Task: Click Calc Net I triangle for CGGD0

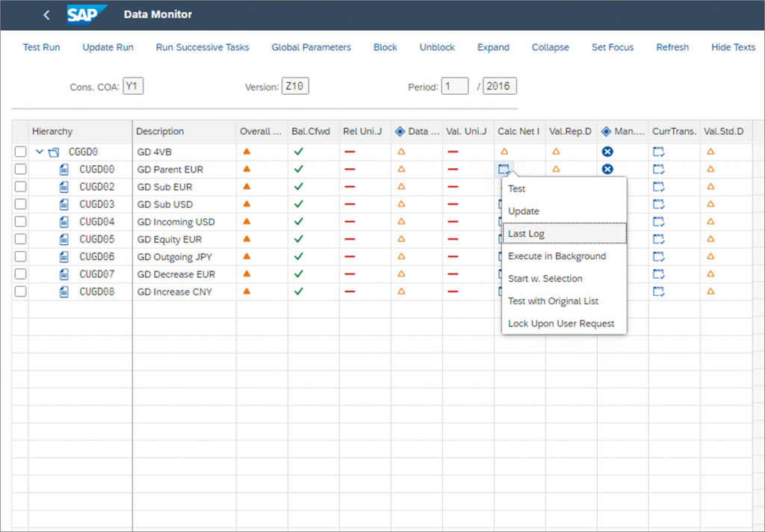Action: [504, 151]
